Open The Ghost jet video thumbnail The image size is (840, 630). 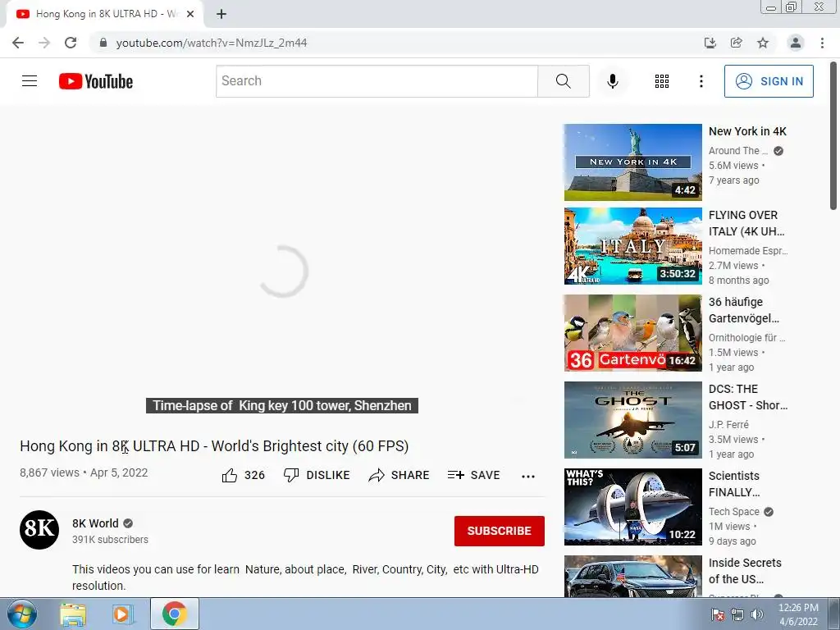(632, 419)
